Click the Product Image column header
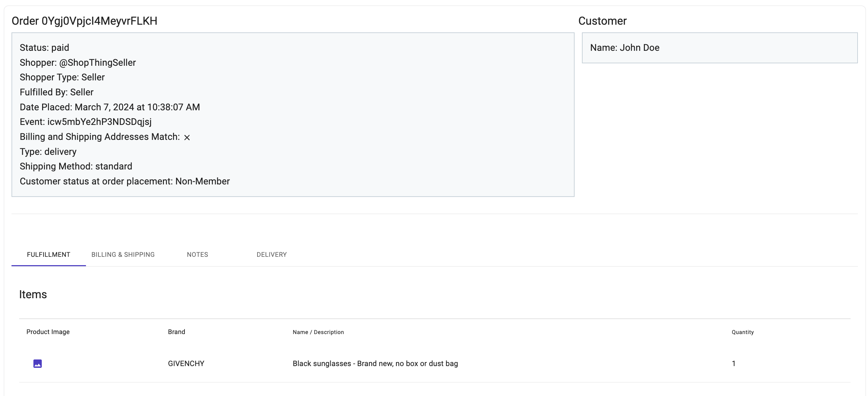Screen dimensions: 868x396 pyautogui.click(x=48, y=332)
